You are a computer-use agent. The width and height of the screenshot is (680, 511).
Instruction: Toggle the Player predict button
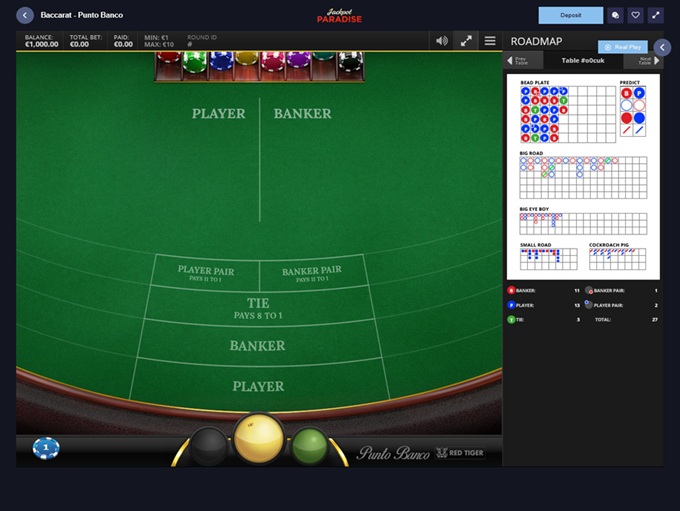[x=639, y=93]
